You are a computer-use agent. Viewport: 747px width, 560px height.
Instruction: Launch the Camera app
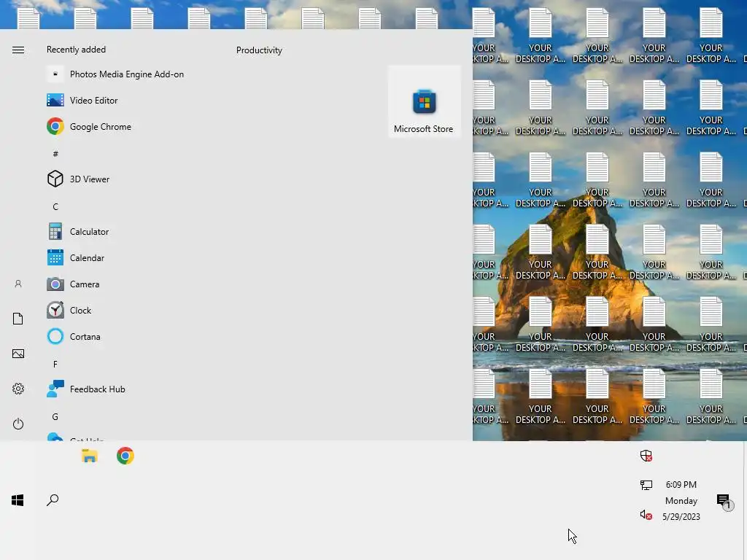click(74, 284)
